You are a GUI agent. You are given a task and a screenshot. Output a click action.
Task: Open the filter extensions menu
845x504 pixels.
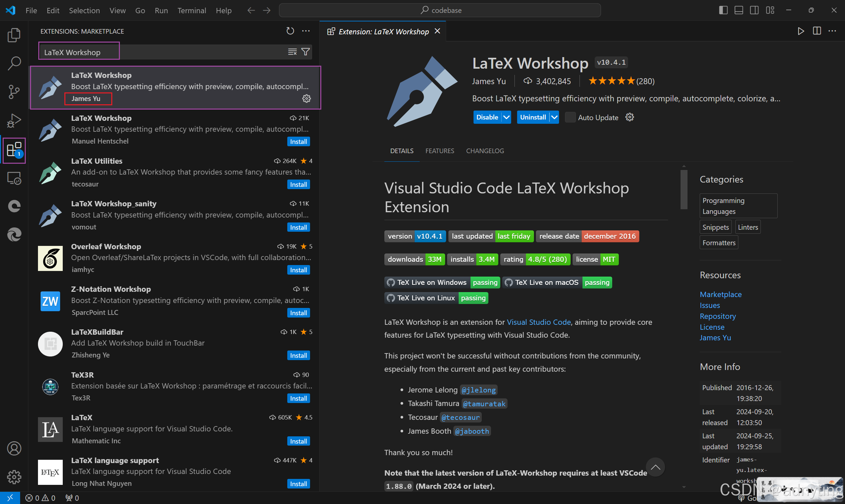[x=305, y=51]
